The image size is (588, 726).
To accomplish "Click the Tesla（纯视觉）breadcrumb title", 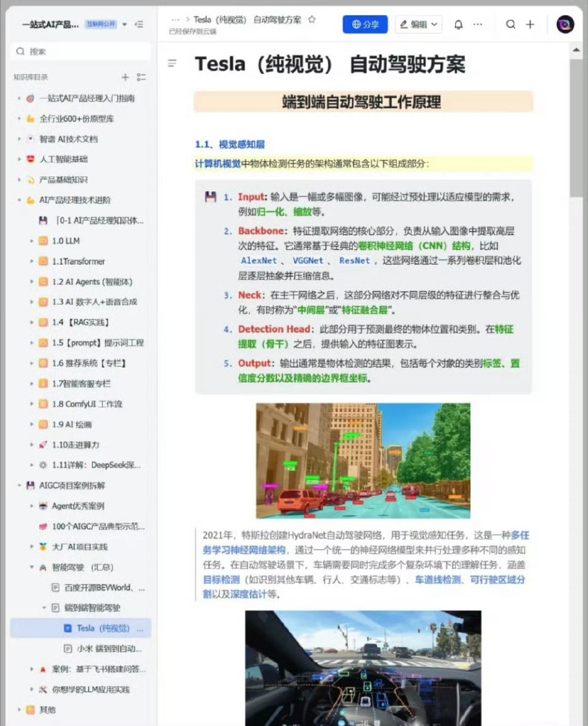I will point(247,20).
